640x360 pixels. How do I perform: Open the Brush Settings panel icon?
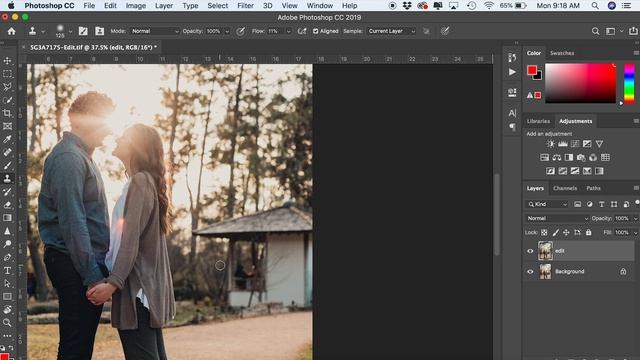click(x=83, y=31)
